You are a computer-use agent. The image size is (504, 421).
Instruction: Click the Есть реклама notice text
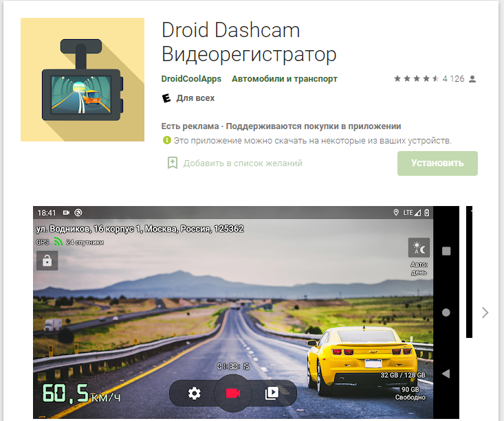190,126
